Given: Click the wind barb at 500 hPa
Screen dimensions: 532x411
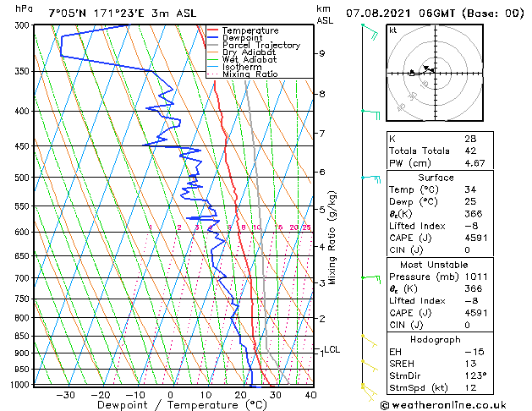Looking at the screenshot, I should click(x=371, y=179).
